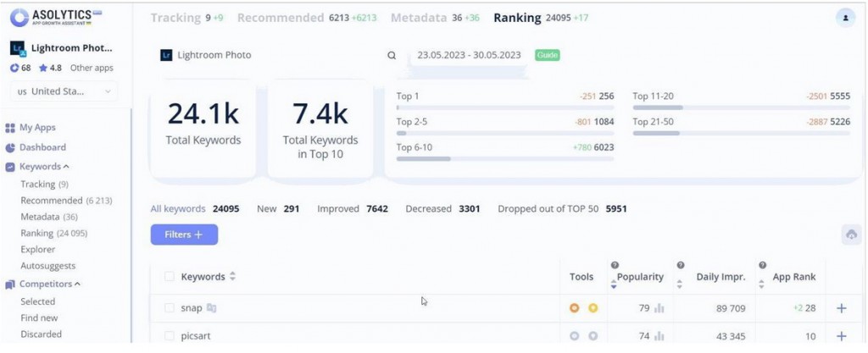The image size is (868, 353).
Task: Open Discarded under Competitors
Action: (41, 334)
